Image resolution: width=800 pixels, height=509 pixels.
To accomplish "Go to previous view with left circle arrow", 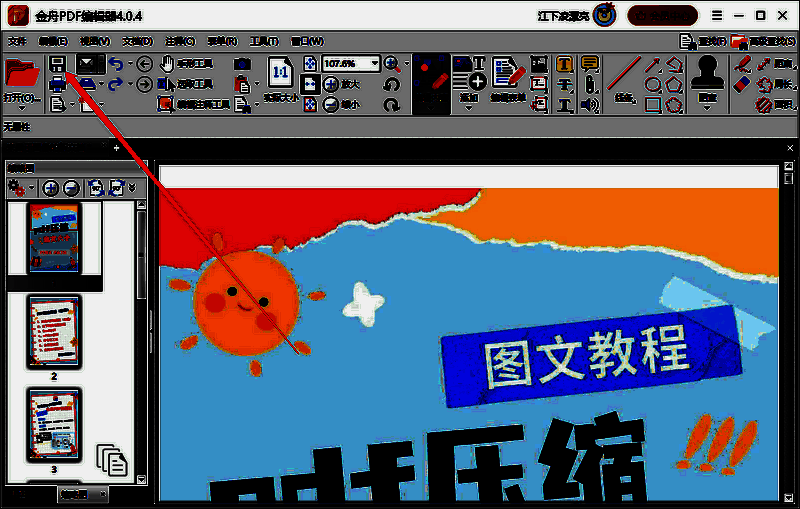I will click(x=144, y=64).
